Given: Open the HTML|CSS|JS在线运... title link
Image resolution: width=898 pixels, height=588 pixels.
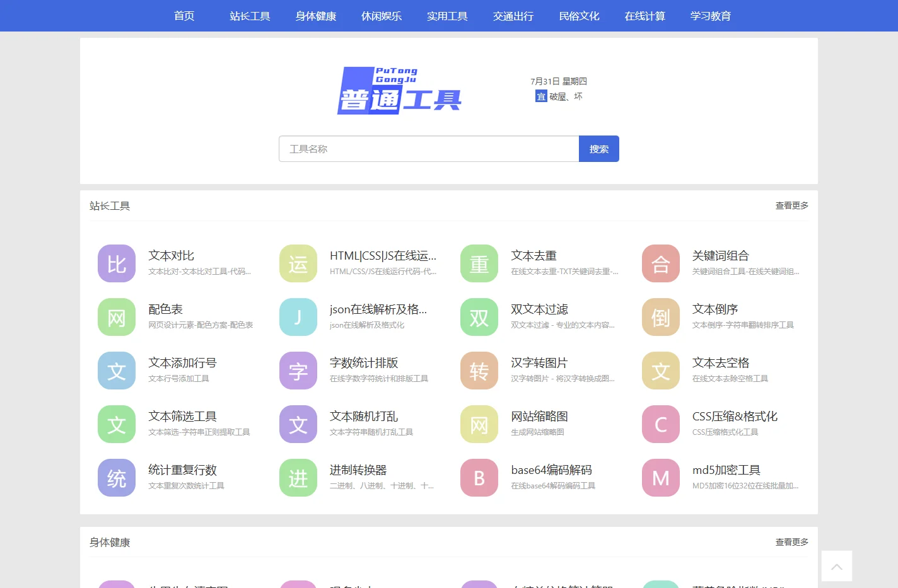Looking at the screenshot, I should (x=383, y=255).
